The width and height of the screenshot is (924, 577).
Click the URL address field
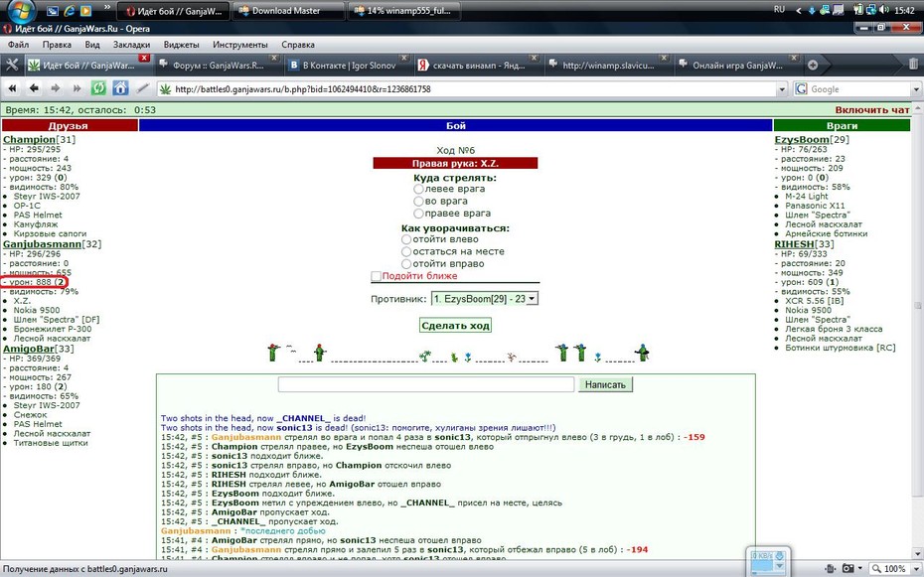pos(474,89)
